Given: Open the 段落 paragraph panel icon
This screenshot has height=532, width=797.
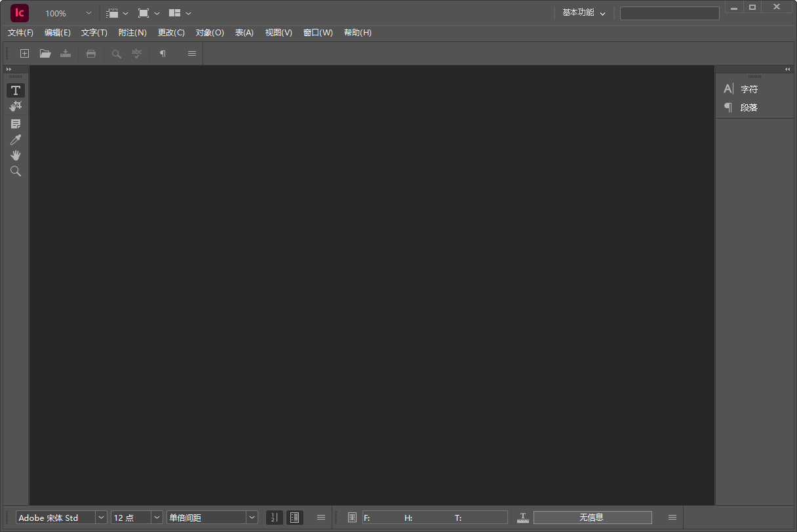Looking at the screenshot, I should (x=728, y=107).
